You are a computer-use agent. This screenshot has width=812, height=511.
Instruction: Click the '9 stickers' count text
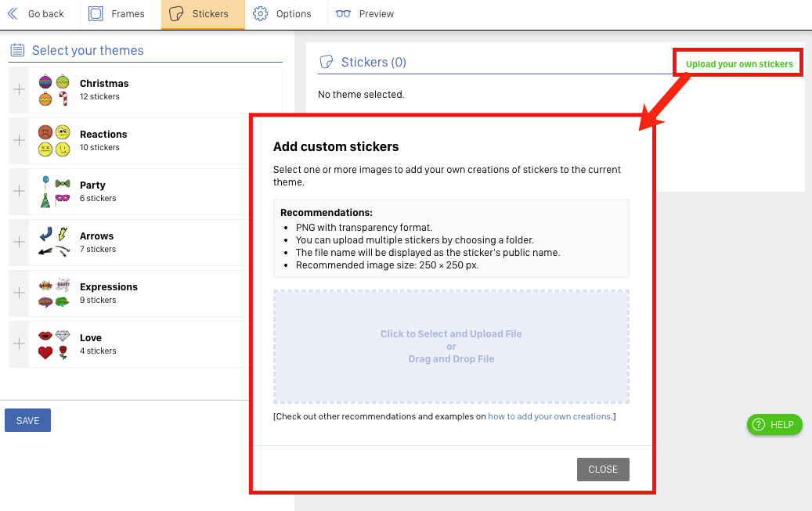98,300
